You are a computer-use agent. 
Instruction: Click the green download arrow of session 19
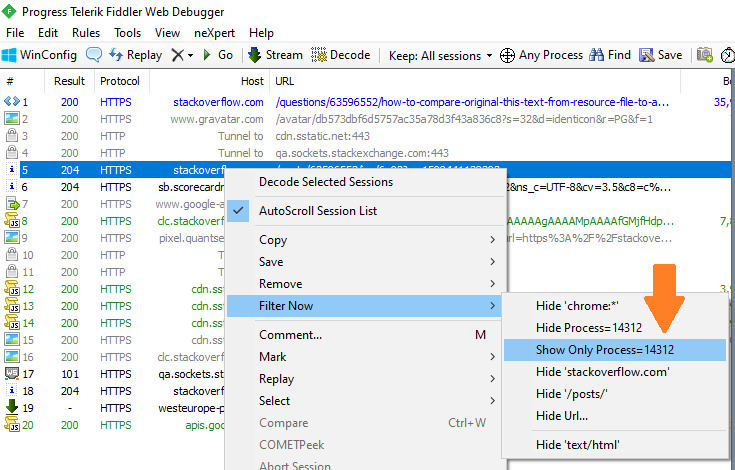pyautogui.click(x=12, y=407)
